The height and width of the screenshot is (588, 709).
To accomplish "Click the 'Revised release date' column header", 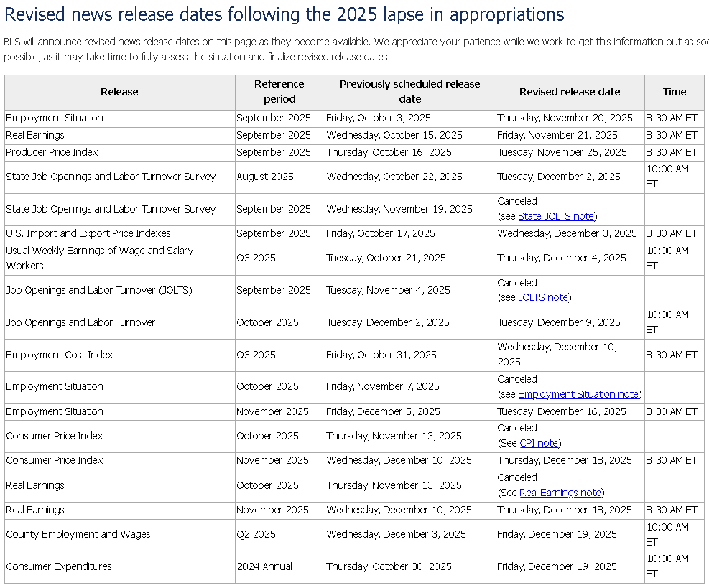I will tap(570, 92).
